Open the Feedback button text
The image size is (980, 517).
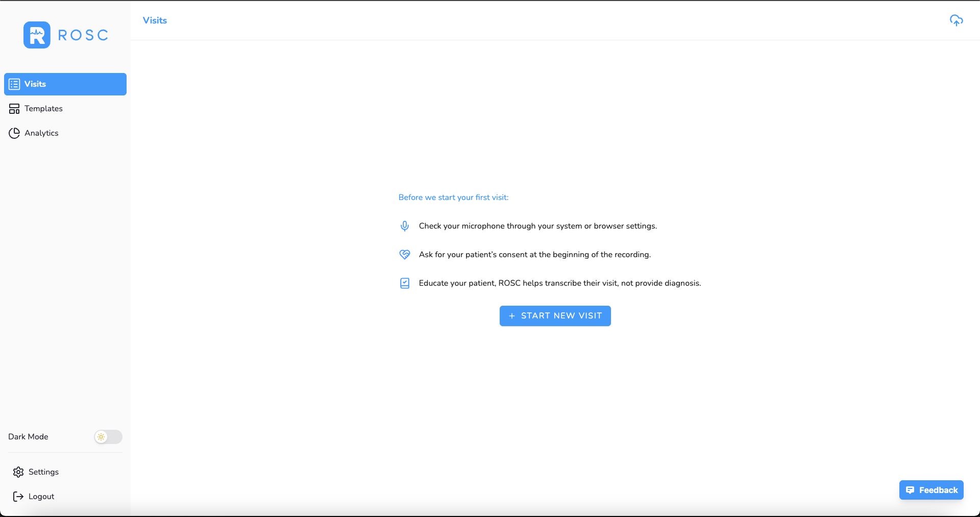click(938, 490)
